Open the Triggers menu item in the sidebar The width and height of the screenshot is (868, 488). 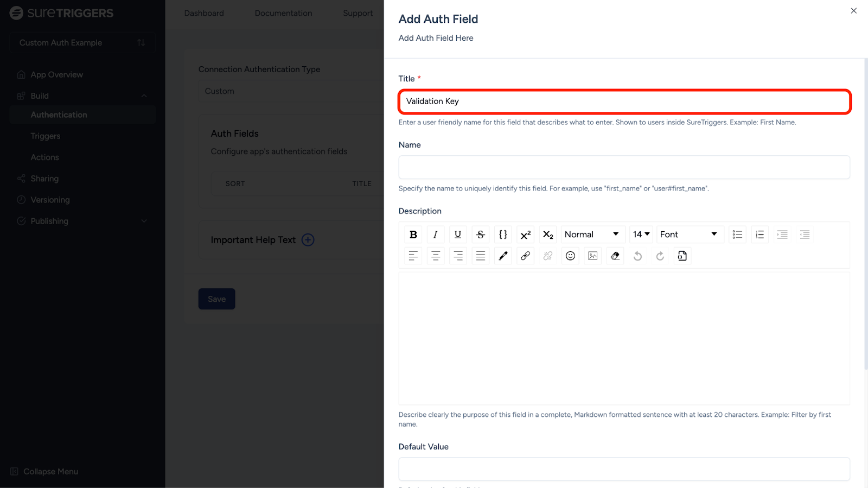(x=46, y=136)
